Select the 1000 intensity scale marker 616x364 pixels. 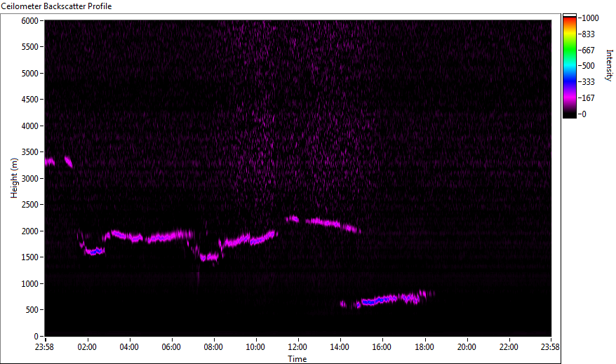click(x=591, y=18)
